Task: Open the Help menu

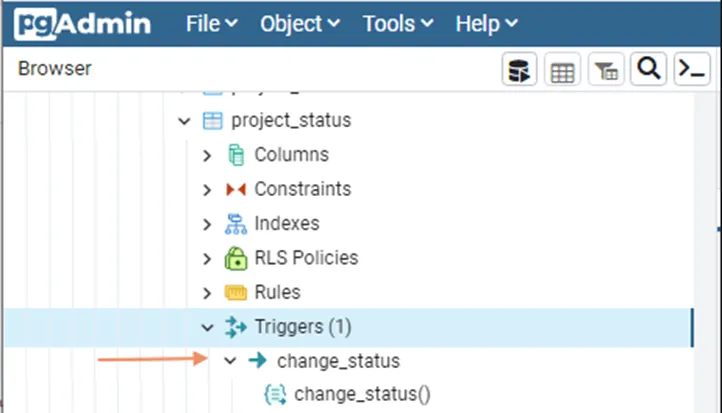Action: 486,23
